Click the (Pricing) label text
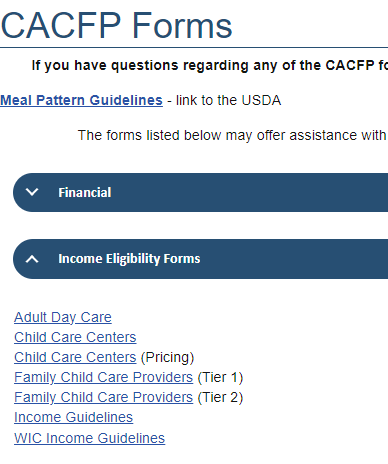388x464 pixels. pos(167,357)
